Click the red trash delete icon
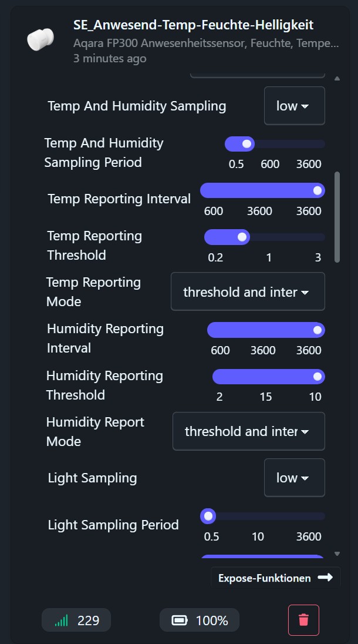Image resolution: width=358 pixels, height=644 pixels. click(x=303, y=620)
